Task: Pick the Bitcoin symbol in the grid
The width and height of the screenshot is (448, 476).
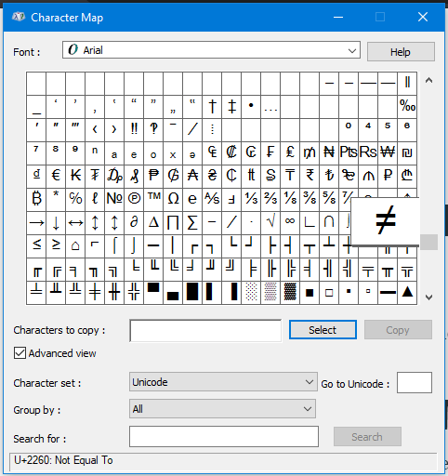Action: tap(36, 200)
